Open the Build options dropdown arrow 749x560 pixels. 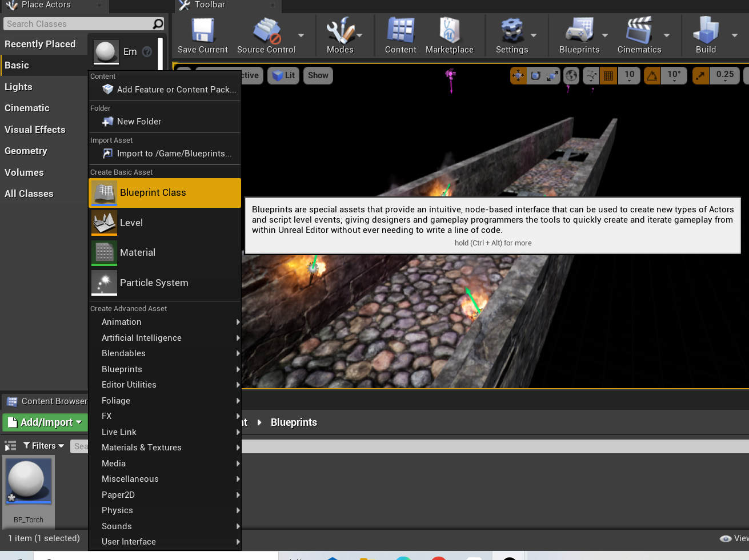pos(735,35)
